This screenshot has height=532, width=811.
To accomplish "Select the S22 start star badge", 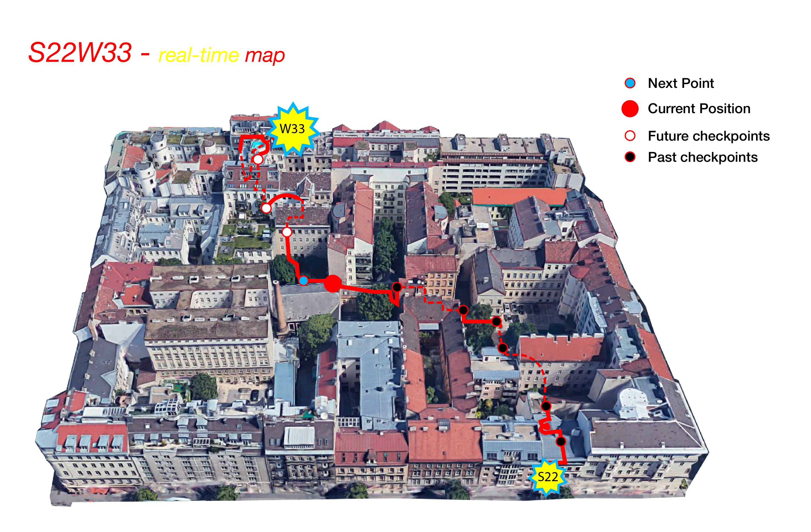I will (x=547, y=477).
